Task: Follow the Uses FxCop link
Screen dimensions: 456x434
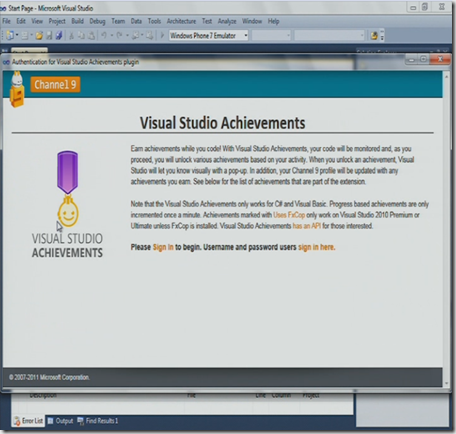Action: [289, 215]
